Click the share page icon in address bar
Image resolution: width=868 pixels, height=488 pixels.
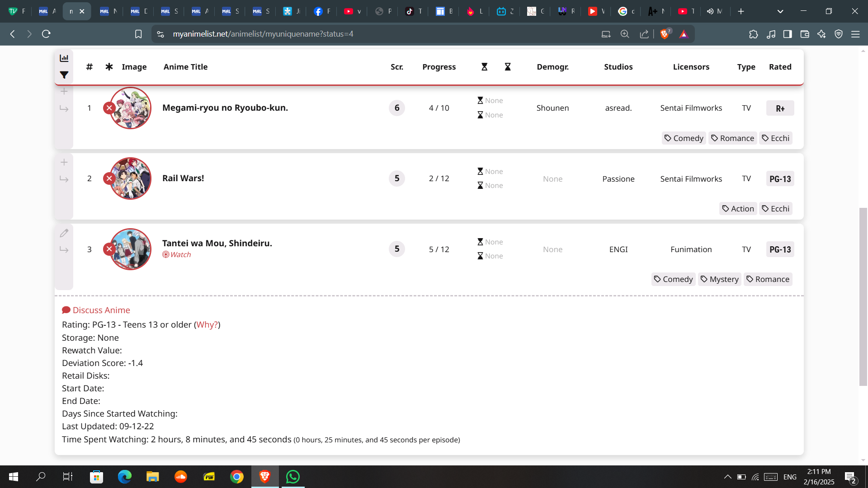pyautogui.click(x=644, y=34)
